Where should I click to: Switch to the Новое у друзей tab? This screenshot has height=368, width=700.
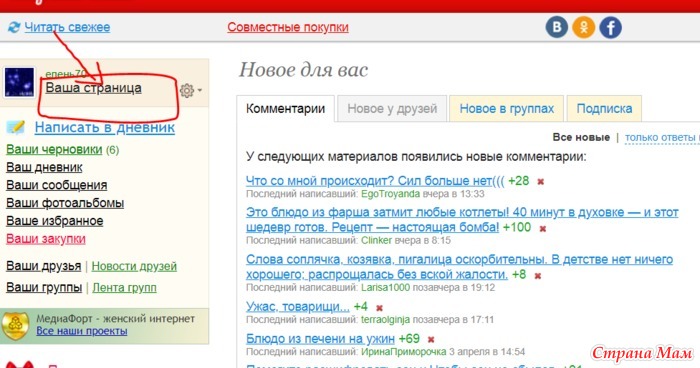pos(392,109)
